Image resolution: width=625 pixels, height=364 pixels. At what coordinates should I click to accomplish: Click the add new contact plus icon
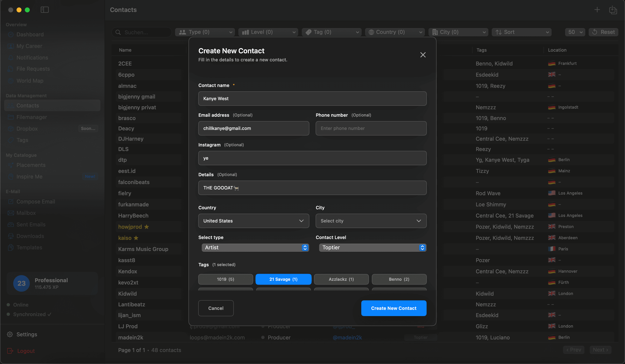point(597,10)
